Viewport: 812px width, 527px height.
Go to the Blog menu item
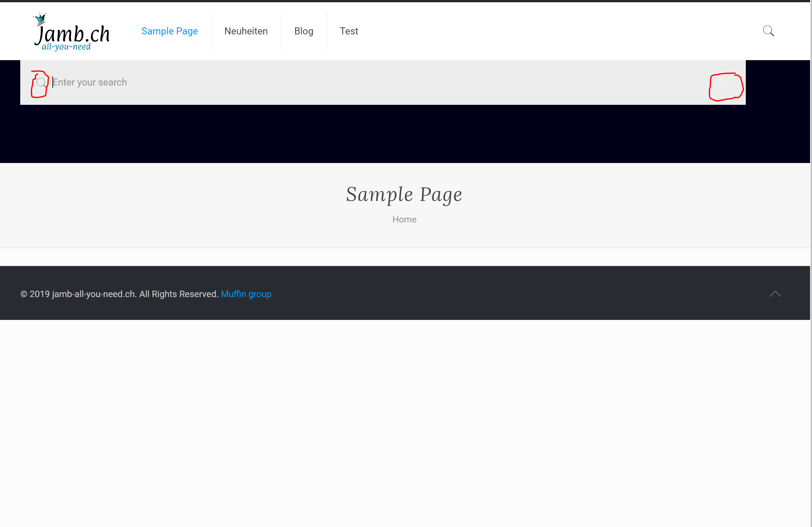tap(303, 31)
